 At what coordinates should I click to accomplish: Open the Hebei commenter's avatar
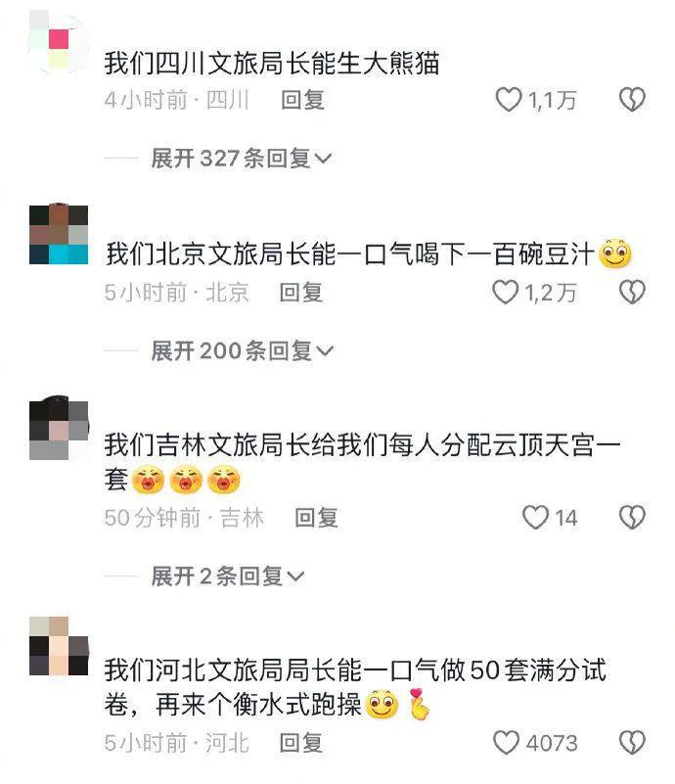click(x=59, y=646)
